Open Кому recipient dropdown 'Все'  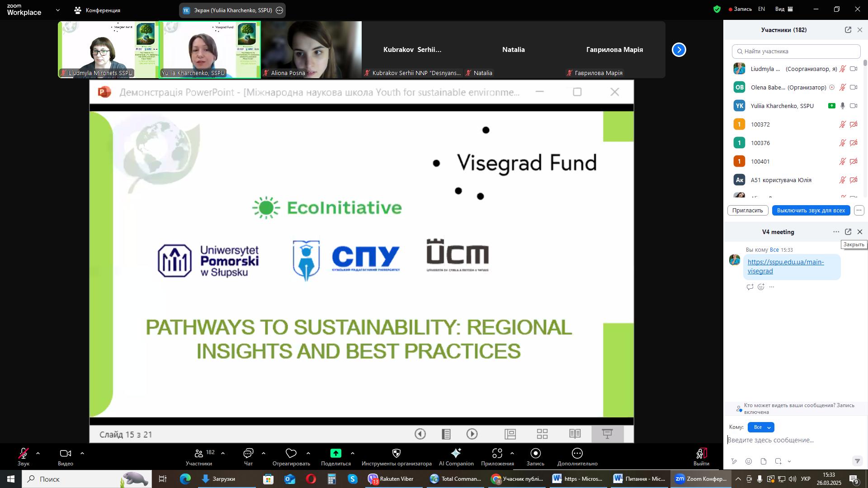[761, 427]
